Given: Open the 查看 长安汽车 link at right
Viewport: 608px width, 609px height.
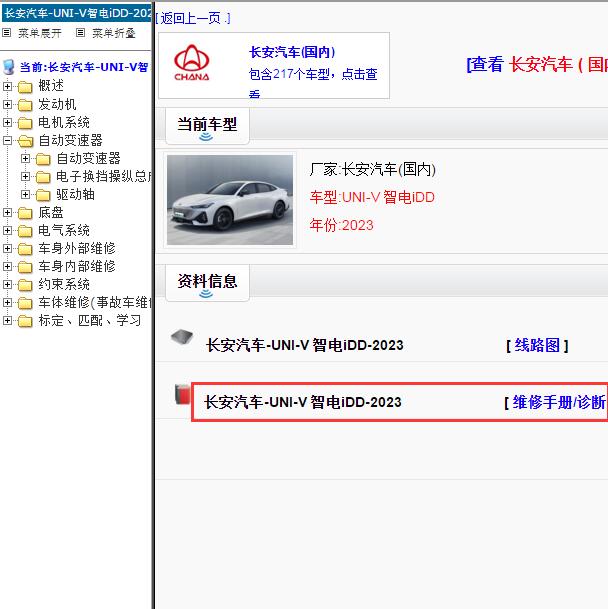Looking at the screenshot, I should point(537,64).
